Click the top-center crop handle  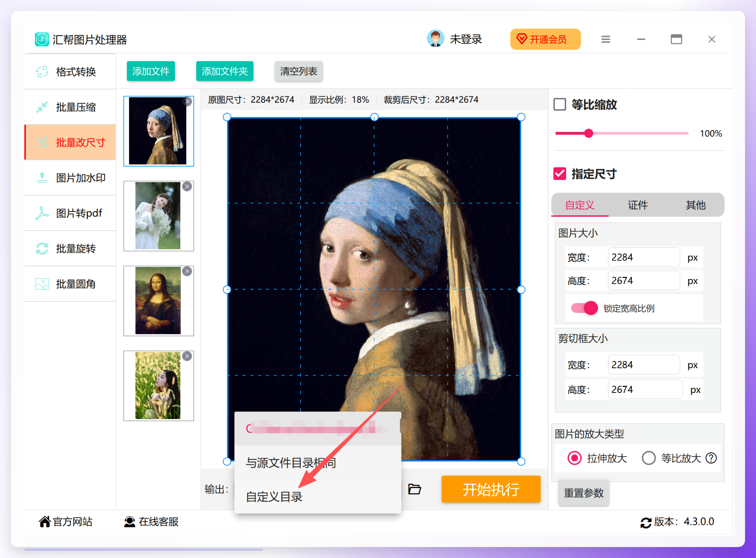coord(374,117)
